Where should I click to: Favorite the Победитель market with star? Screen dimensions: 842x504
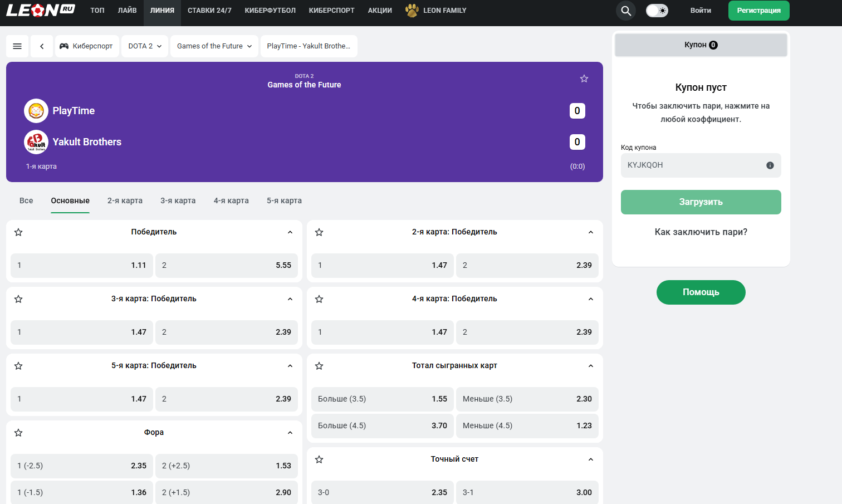click(x=18, y=232)
